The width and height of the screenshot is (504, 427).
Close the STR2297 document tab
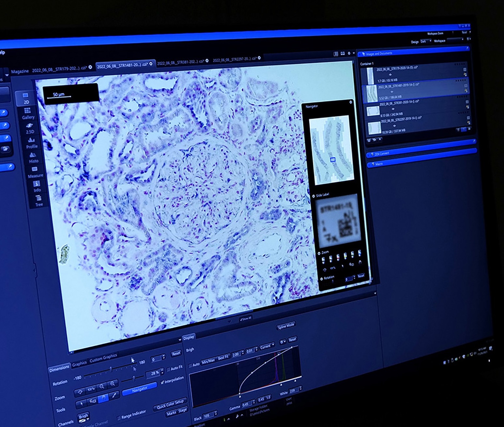pyautogui.click(x=259, y=58)
